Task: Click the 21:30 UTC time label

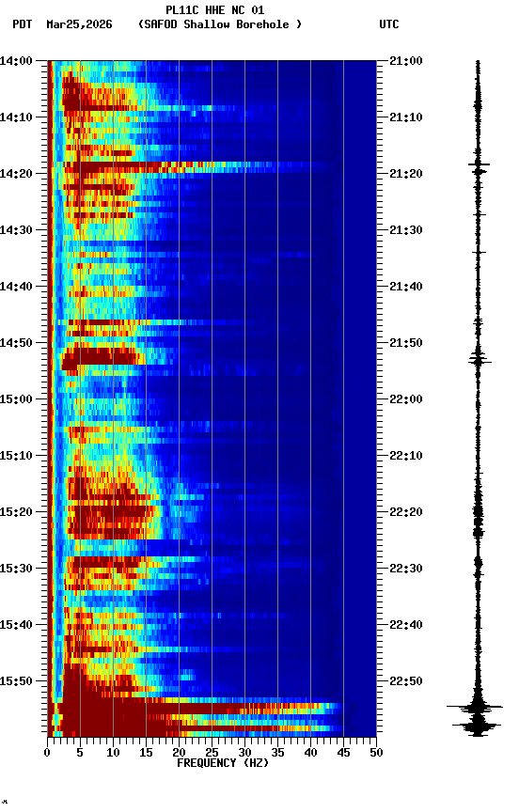Action: point(406,230)
